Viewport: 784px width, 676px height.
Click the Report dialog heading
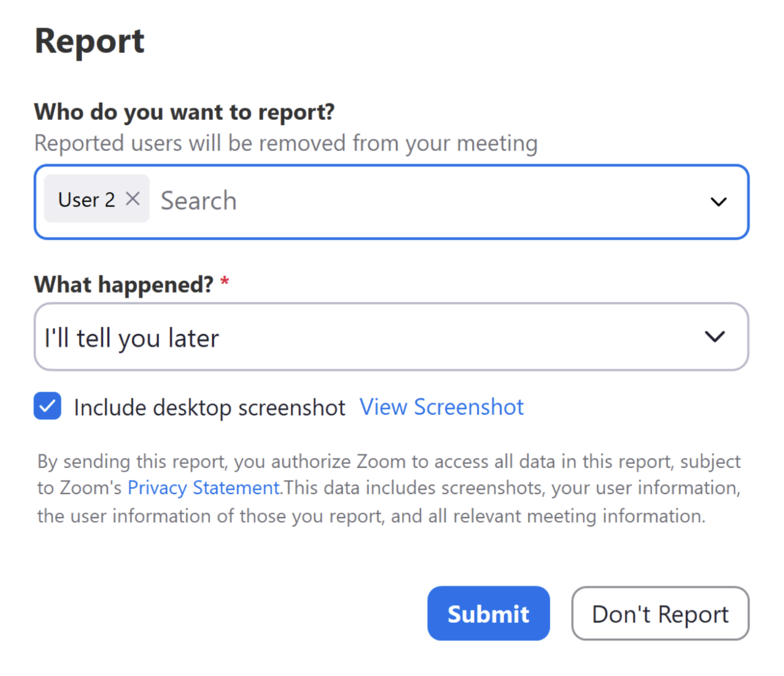90,41
